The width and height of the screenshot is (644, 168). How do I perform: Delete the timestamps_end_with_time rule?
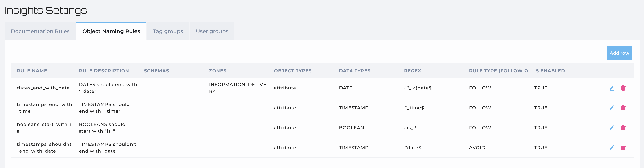[623, 108]
